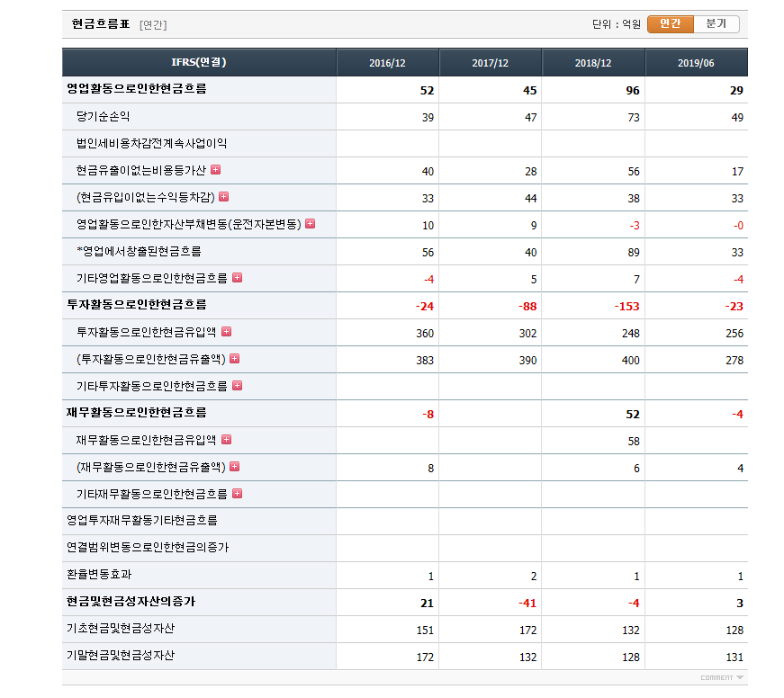Screen dimensions: 784x698
Task: Click the 2018/12 cash generated from operations 89
Action: (634, 253)
